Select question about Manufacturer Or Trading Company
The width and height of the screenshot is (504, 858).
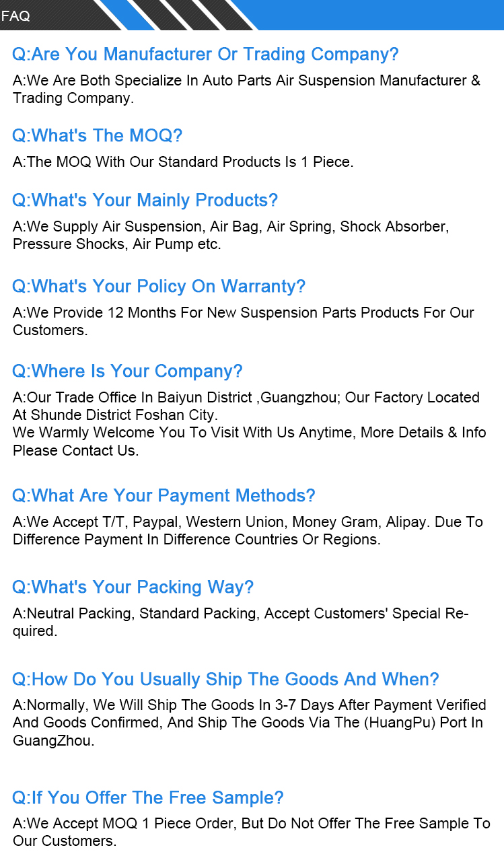tap(205, 54)
